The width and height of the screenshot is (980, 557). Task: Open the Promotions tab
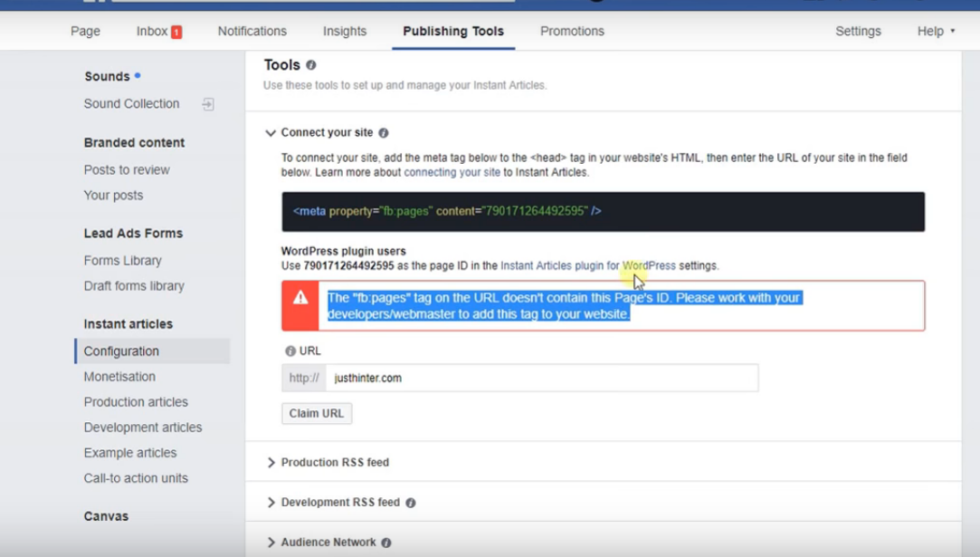pyautogui.click(x=572, y=32)
